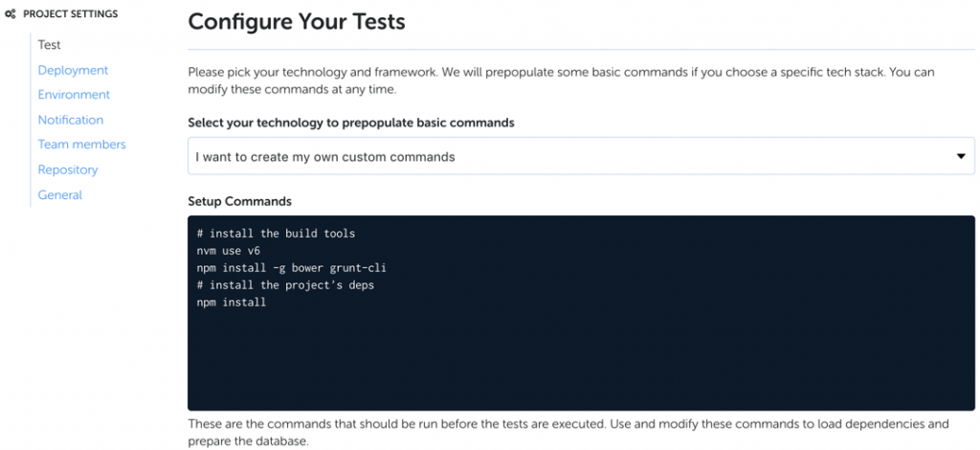The image size is (980, 450).
Task: Open the Test settings section
Action: click(x=49, y=45)
